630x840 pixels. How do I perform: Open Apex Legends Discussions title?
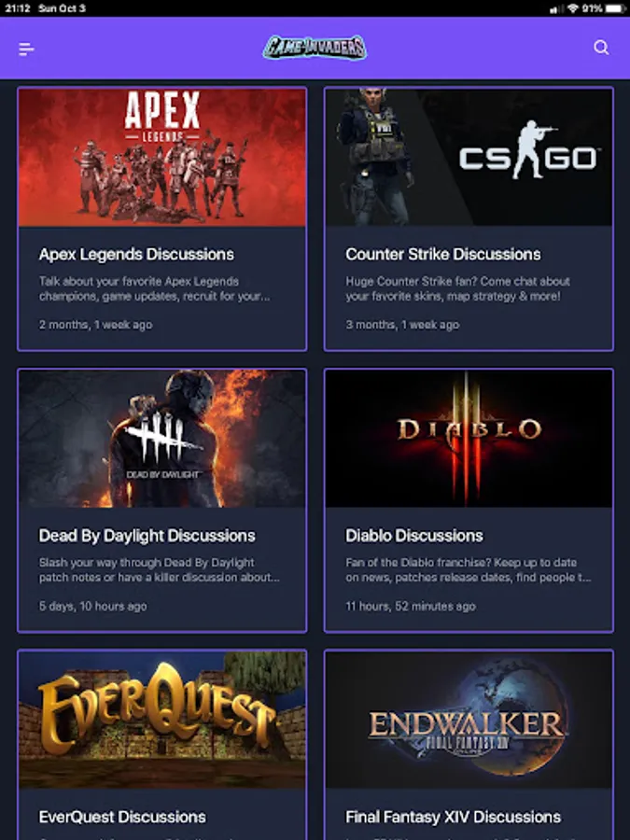(136, 255)
